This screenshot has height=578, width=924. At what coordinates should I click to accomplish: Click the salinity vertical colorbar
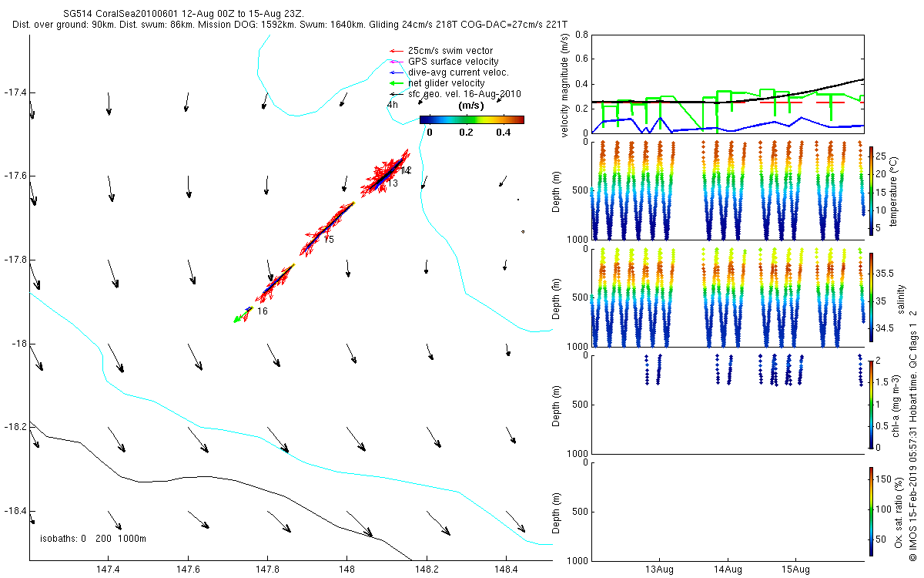871,297
